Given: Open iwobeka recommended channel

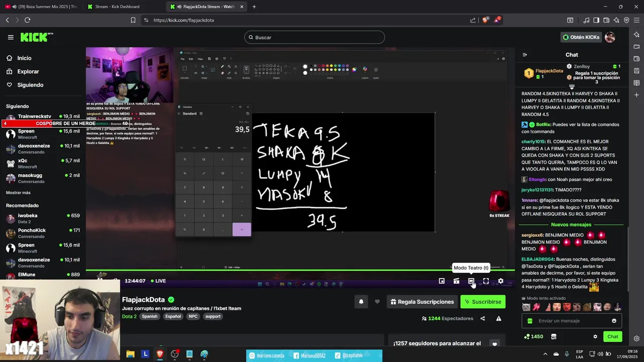Looking at the screenshot, I should (x=42, y=218).
